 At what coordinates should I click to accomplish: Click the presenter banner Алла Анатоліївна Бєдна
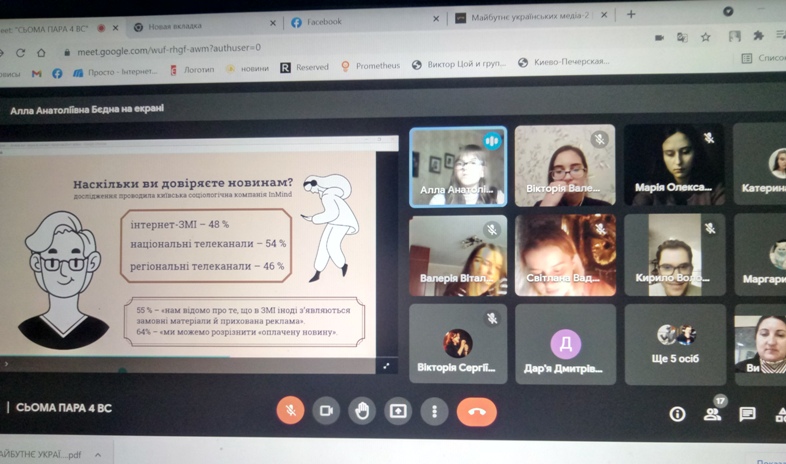pyautogui.click(x=87, y=109)
